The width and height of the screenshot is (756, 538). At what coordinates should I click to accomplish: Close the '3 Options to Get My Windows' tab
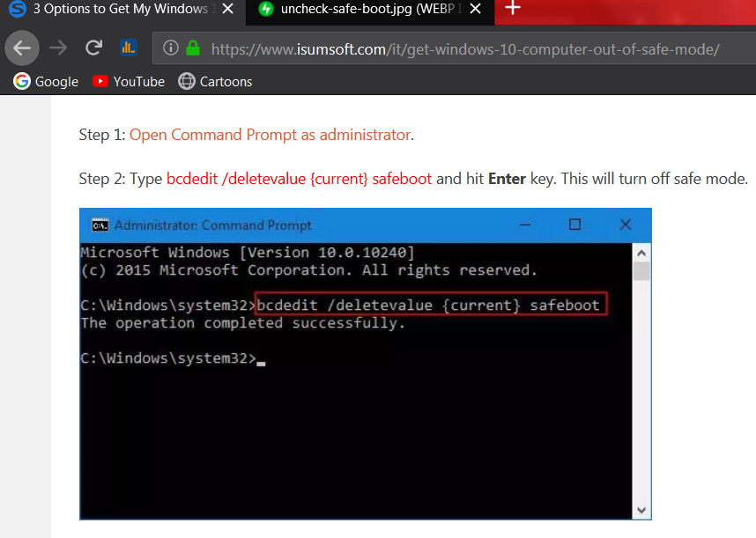(x=228, y=8)
